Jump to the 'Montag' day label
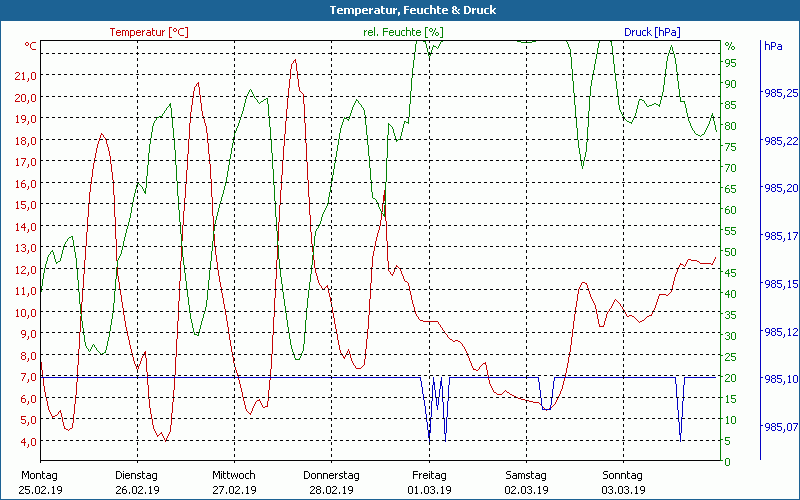 (40, 475)
